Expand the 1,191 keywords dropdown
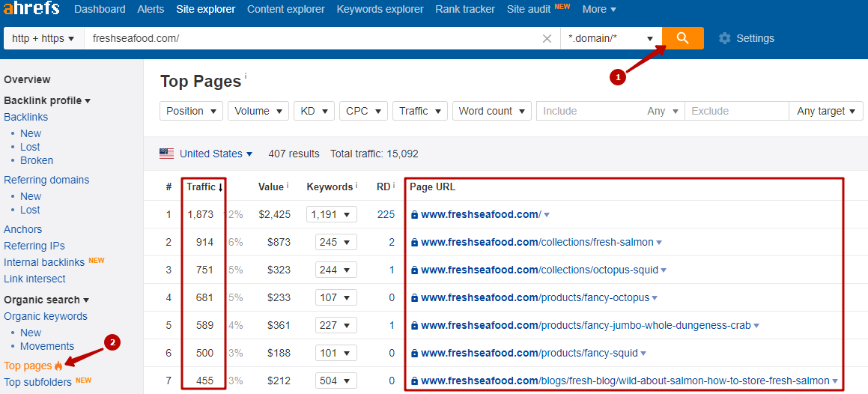The width and height of the screenshot is (868, 394). tap(331, 214)
